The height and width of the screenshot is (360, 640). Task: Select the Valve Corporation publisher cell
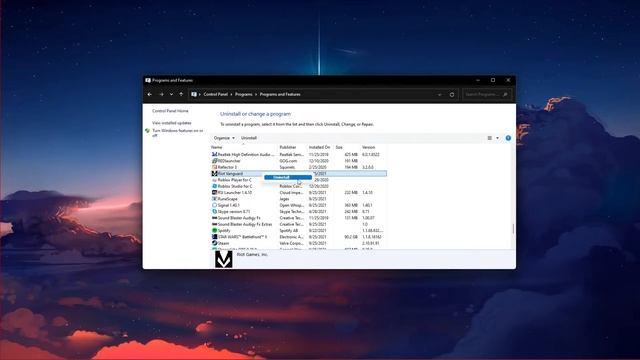coord(291,243)
